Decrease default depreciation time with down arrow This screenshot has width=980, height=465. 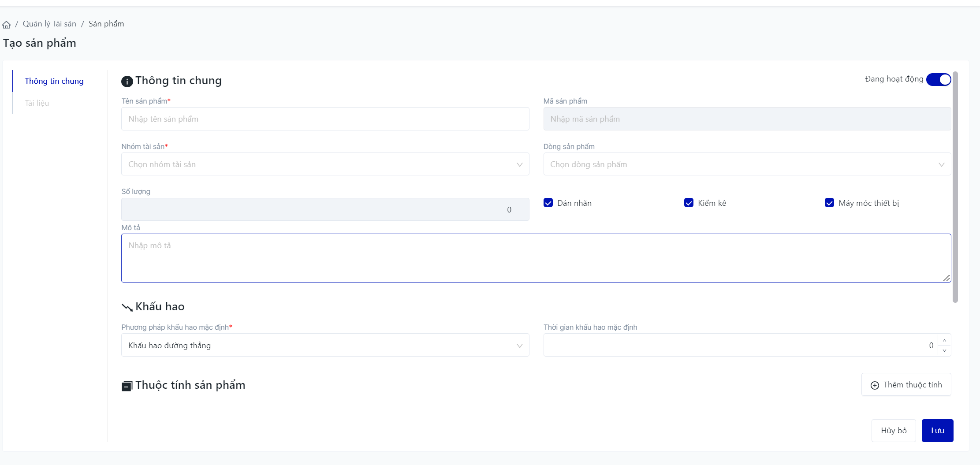(944, 350)
